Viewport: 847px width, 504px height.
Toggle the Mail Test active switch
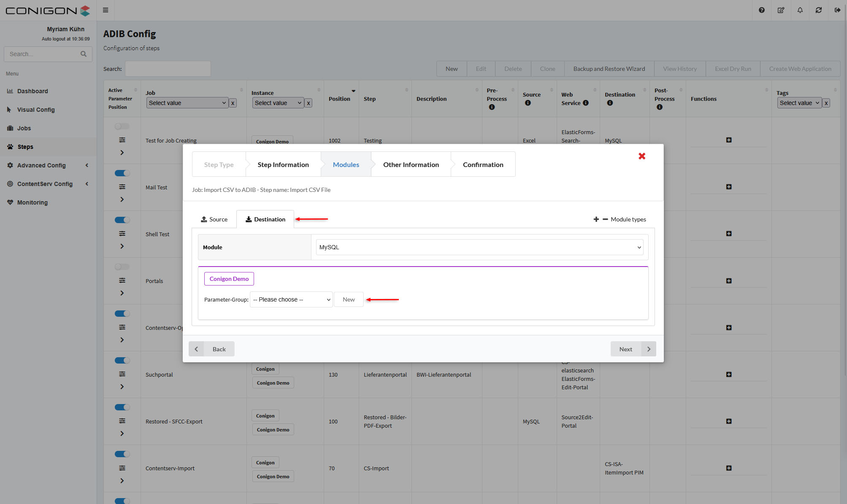(x=122, y=173)
